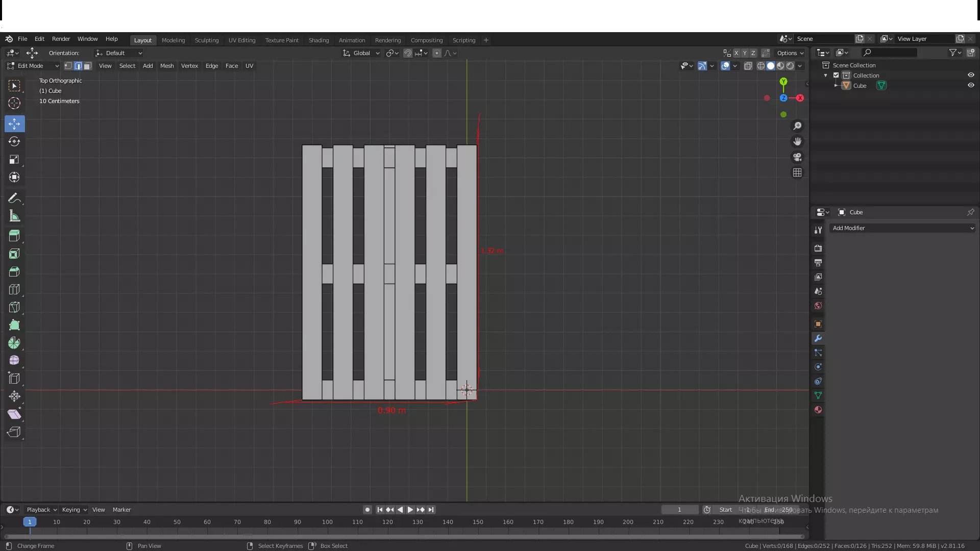Image resolution: width=980 pixels, height=551 pixels.
Task: Open the Edit Mode dropdown
Action: [x=33, y=66]
